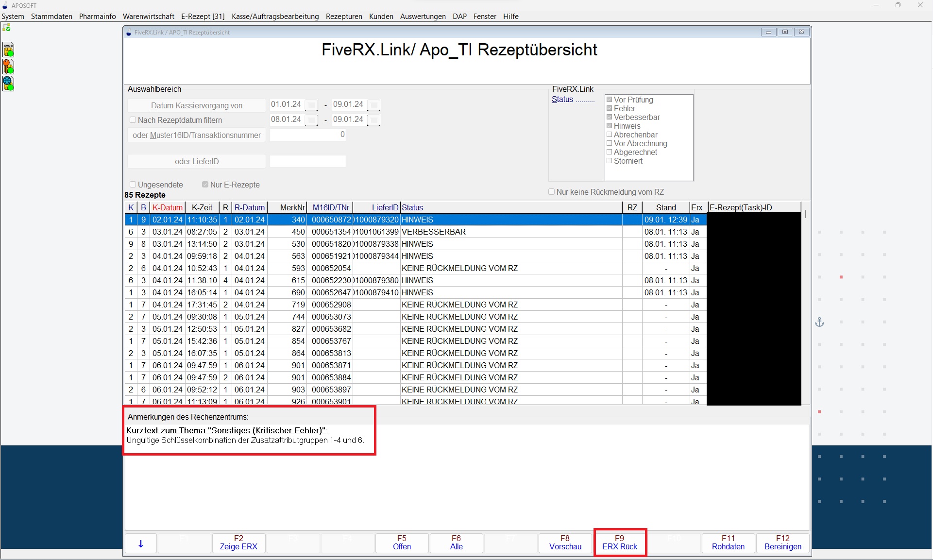Toggle Nach Rezeptdatum filtern checkbox
Image resolution: width=933 pixels, height=560 pixels.
133,120
